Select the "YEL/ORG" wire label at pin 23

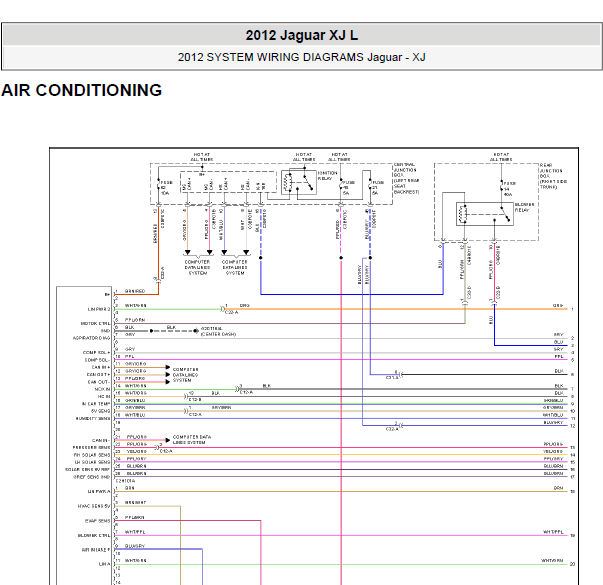pyautogui.click(x=137, y=451)
